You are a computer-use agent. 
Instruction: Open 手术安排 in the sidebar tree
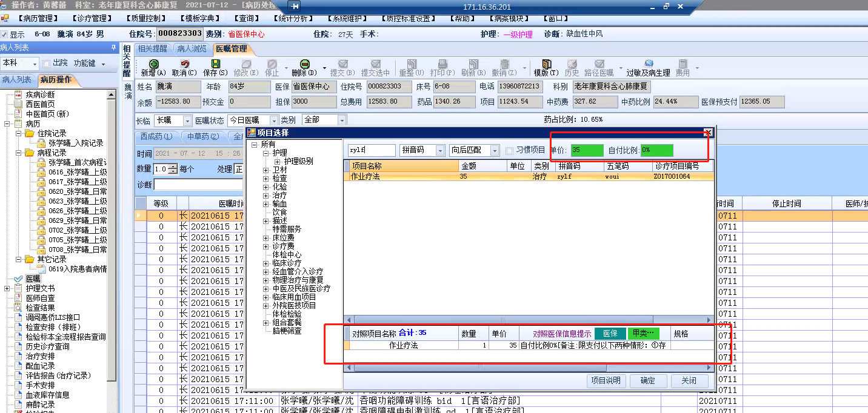coord(40,385)
